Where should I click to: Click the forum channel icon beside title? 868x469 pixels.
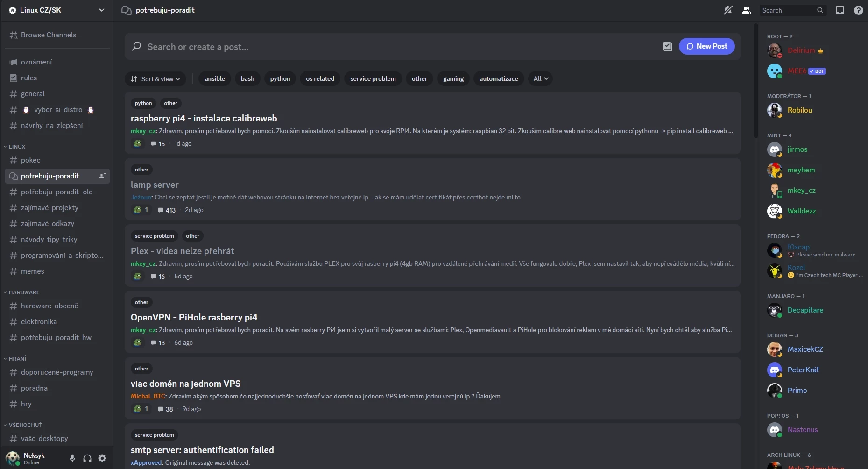(126, 10)
